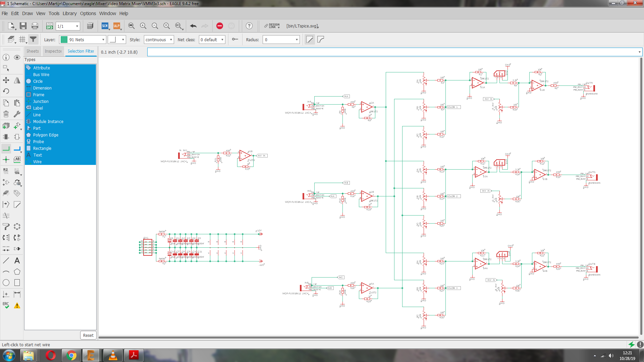Switch to the Sheets tab

coord(33,51)
